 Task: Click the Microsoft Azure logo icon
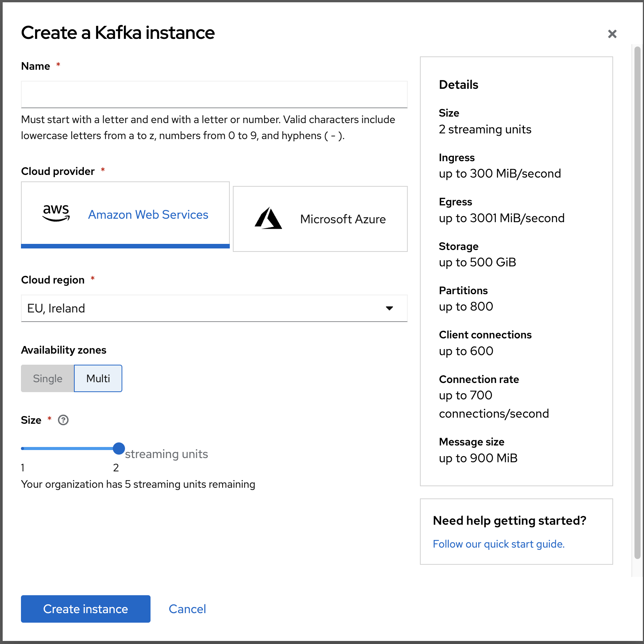tap(268, 218)
